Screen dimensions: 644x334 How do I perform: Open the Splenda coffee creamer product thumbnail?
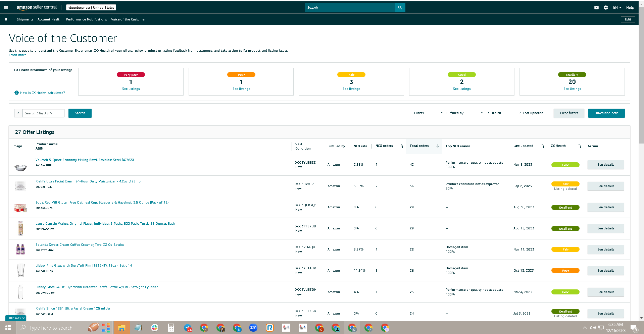point(20,249)
